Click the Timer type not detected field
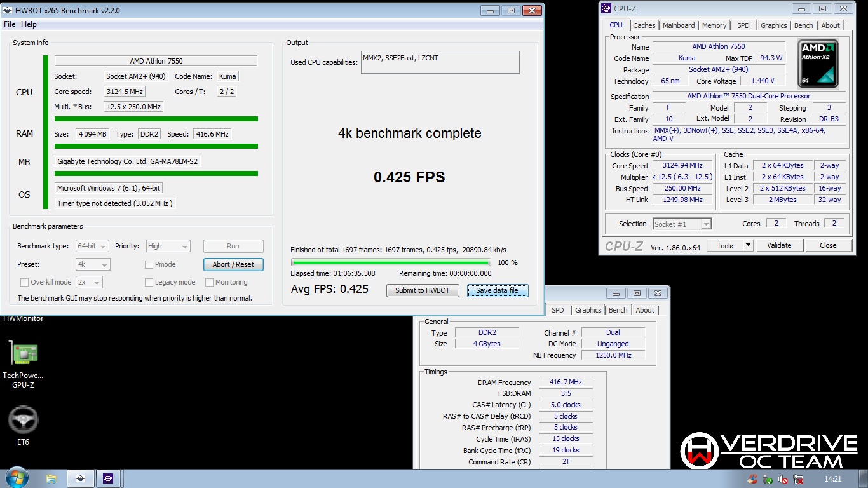868x488 pixels. click(115, 203)
